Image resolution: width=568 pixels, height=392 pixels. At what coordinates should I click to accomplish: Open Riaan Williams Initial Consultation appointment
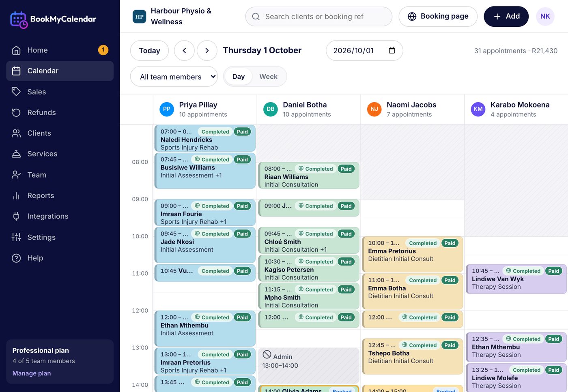309,176
